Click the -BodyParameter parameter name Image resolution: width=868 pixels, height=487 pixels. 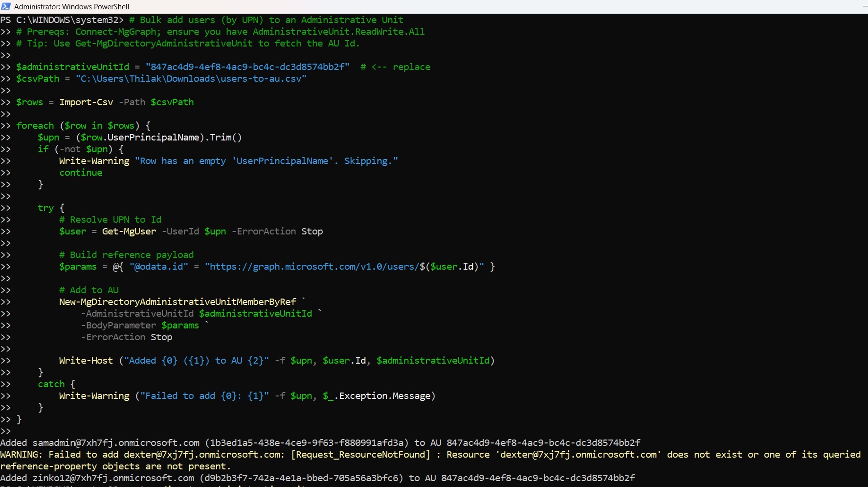tap(118, 325)
